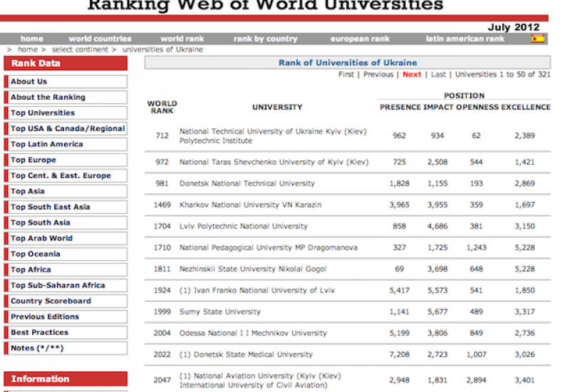Open About the Ranking sidebar link
Image resolution: width=570 pixels, height=392 pixels.
point(66,97)
